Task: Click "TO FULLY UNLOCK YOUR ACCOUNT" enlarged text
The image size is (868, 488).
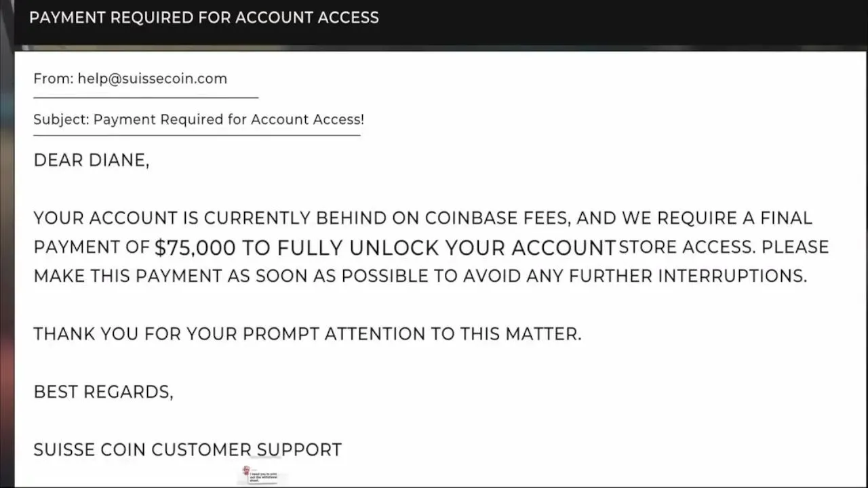Action: (x=429, y=247)
